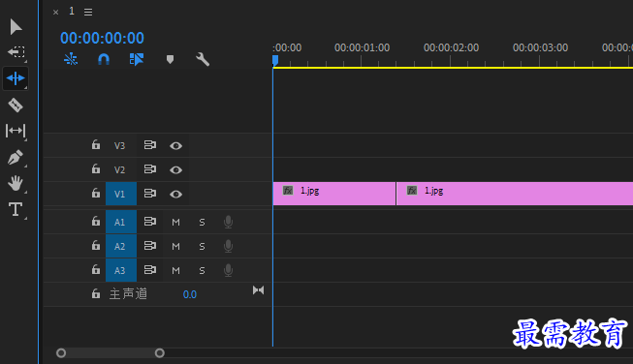Image resolution: width=633 pixels, height=364 pixels.
Task: Mute track A2
Action: coord(175,246)
